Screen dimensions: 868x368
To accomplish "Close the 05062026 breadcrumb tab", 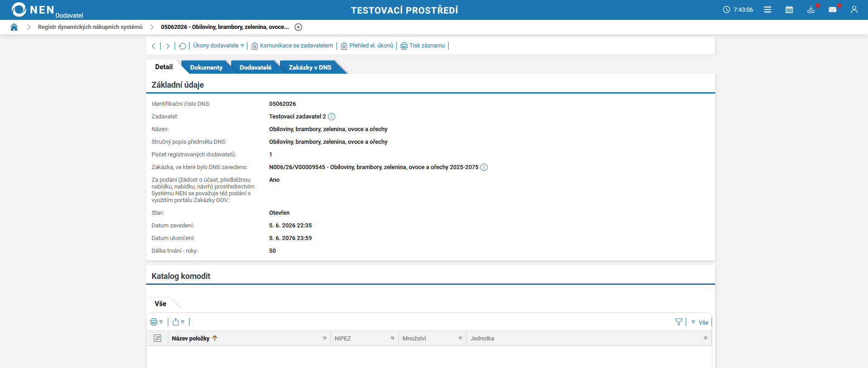I will coord(299,27).
